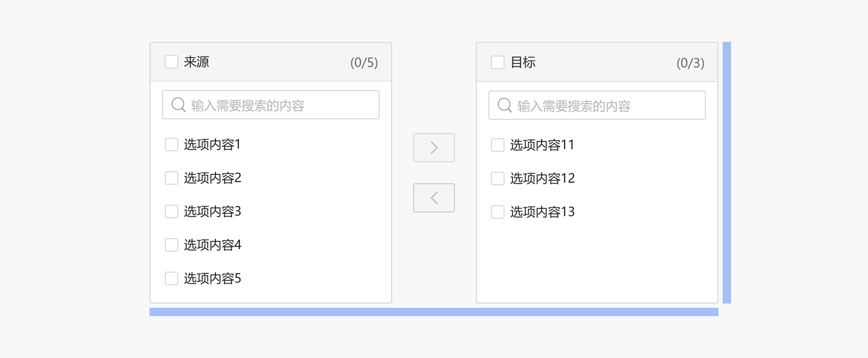Click the move-left arrow button
Screen dimensions: 868x358
tap(433, 198)
